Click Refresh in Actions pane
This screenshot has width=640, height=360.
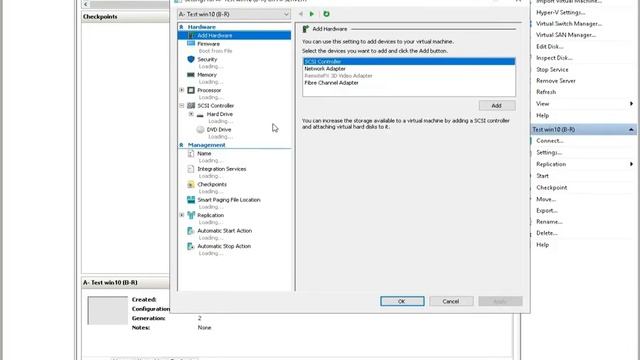(x=546, y=92)
